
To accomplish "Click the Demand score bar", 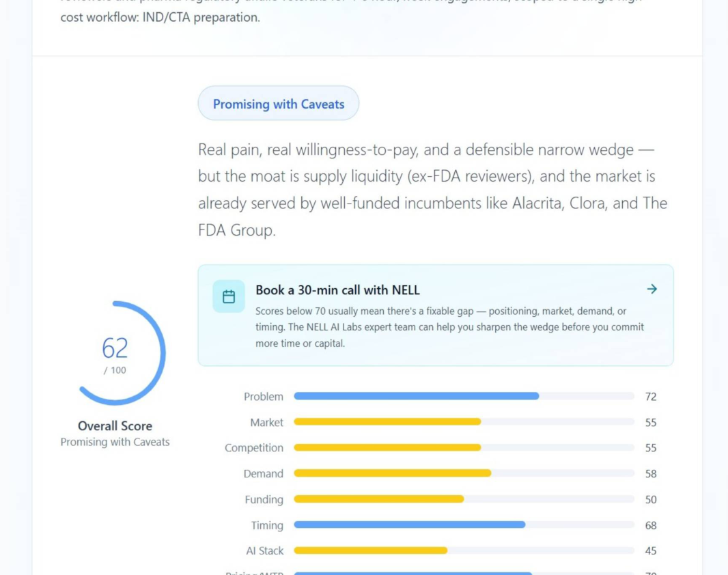I will coord(464,473).
